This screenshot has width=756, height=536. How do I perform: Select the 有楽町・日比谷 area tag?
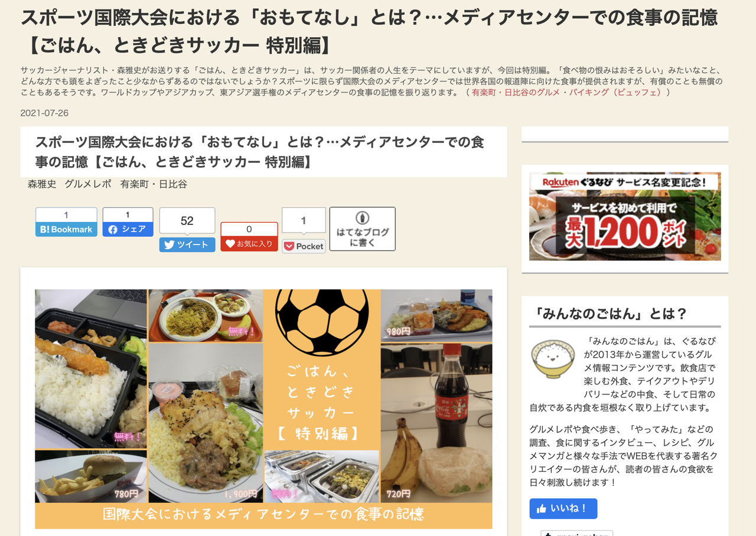154,184
